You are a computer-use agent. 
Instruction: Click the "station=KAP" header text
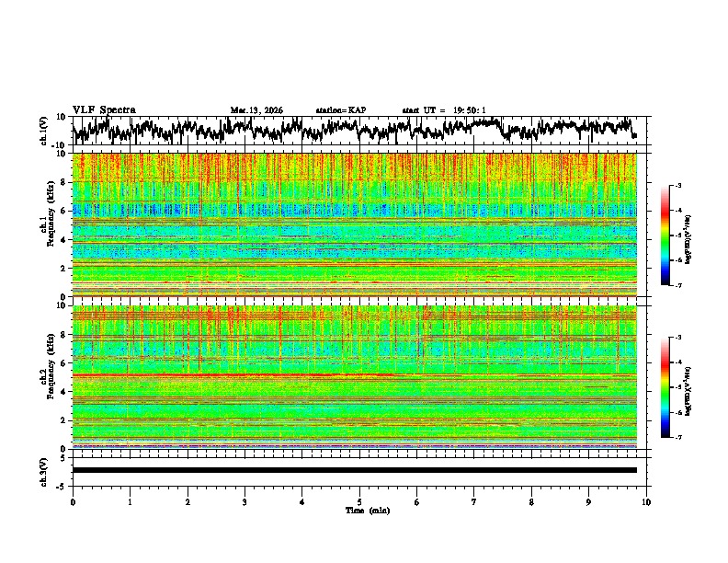[341, 110]
